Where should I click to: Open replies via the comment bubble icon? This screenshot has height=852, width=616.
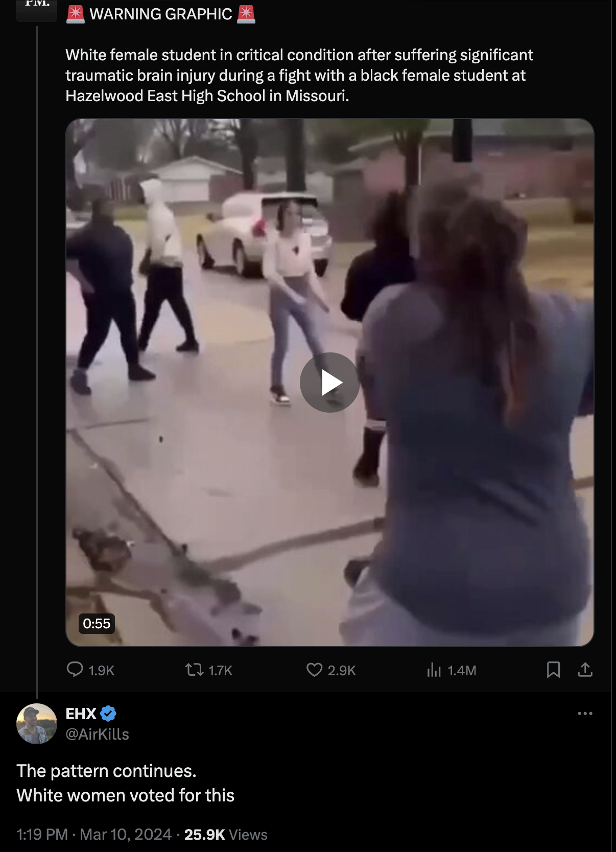[75, 669]
